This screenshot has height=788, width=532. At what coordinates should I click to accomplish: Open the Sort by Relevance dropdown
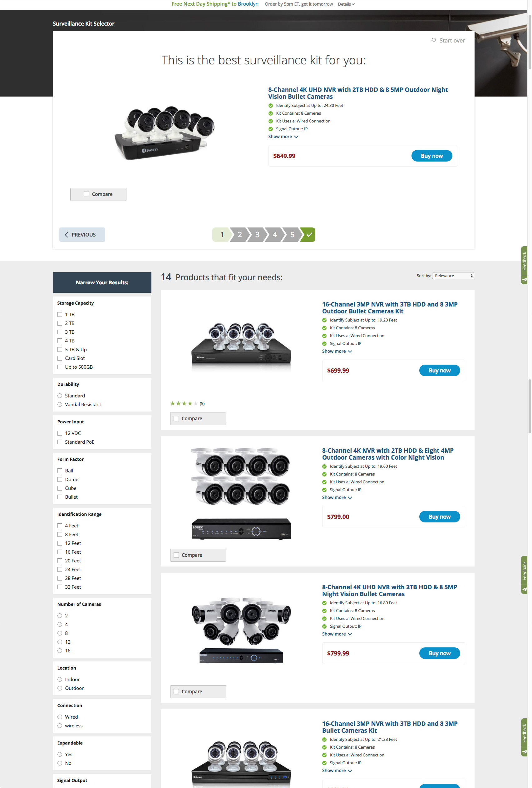pos(453,276)
